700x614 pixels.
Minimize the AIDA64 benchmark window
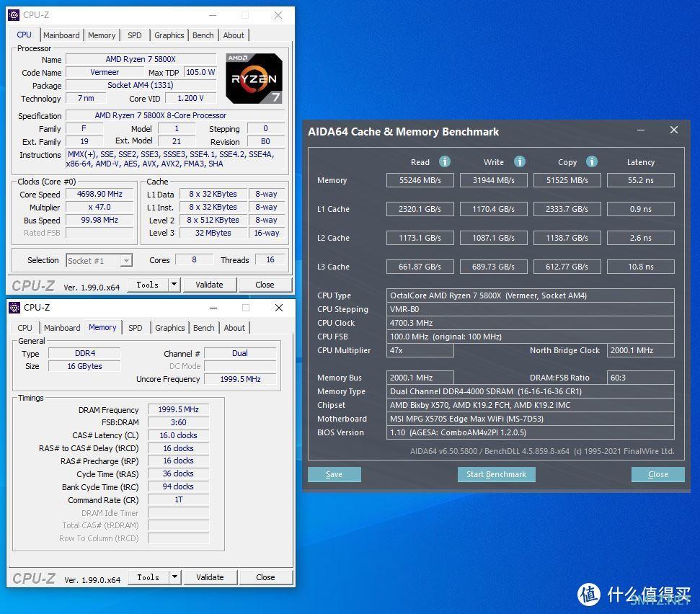pos(641,130)
